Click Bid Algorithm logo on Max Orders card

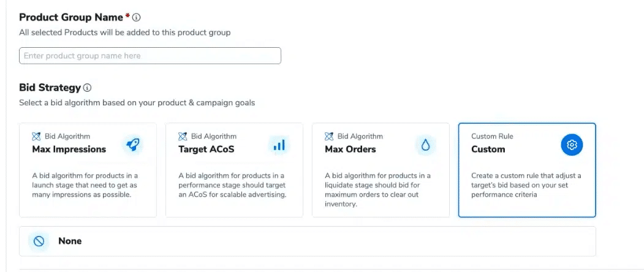(x=329, y=136)
